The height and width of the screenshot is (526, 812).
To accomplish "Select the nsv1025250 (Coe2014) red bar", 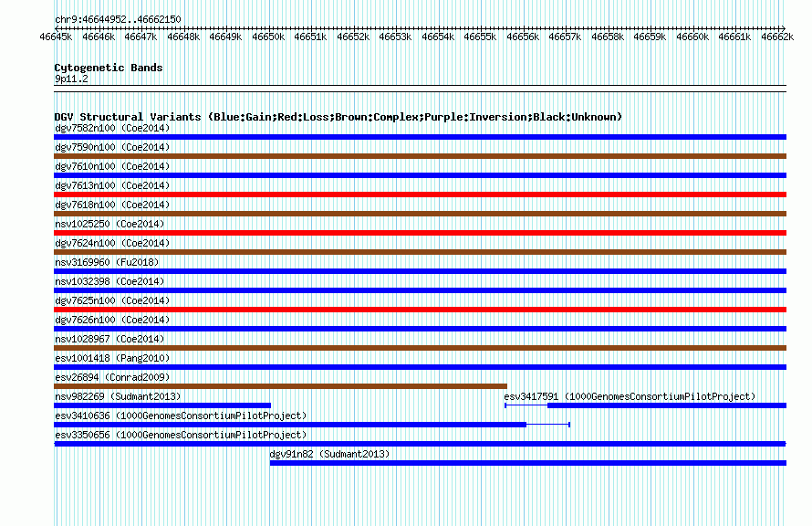I will 420,233.
